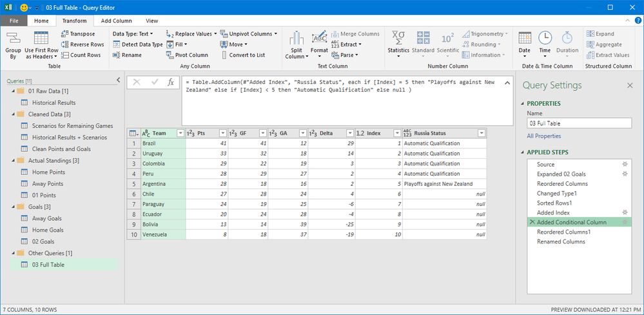Switch to the Home tab

click(41, 21)
